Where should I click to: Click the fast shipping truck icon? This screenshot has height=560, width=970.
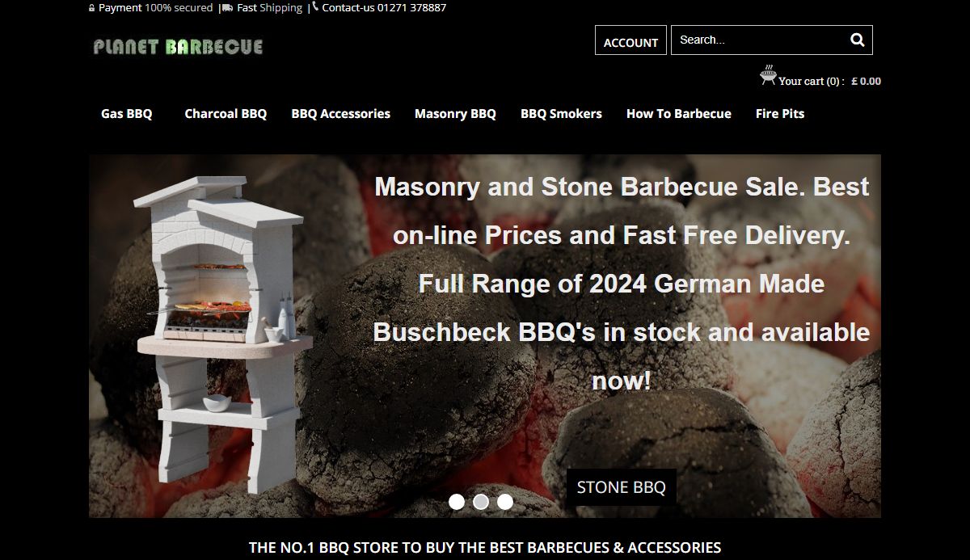tap(228, 8)
